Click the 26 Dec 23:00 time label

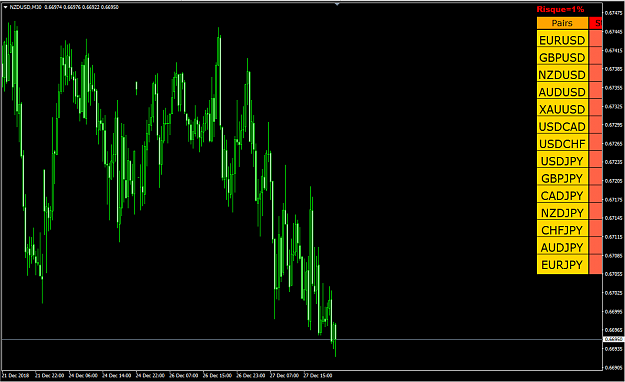[251, 376]
